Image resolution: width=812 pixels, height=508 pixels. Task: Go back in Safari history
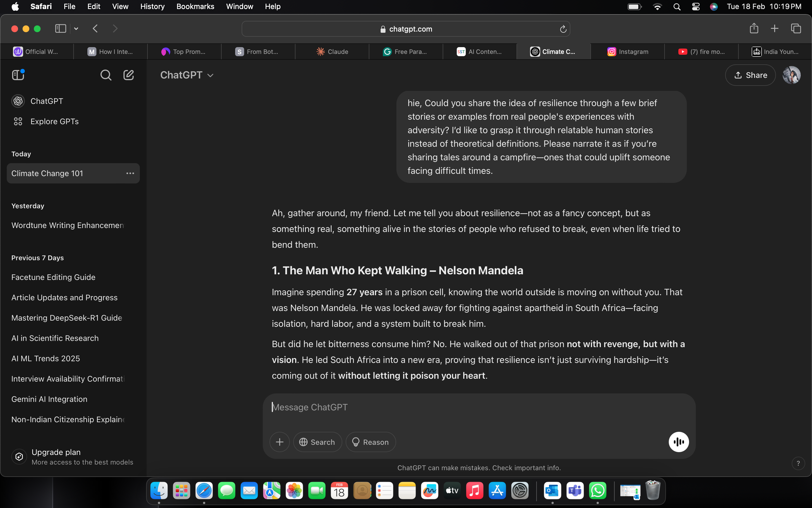tap(95, 29)
